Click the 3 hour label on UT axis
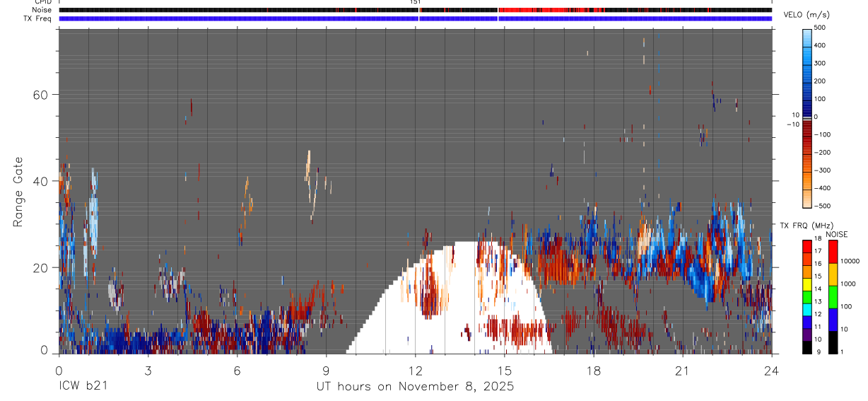The height and width of the screenshot is (401, 868). pos(148,371)
